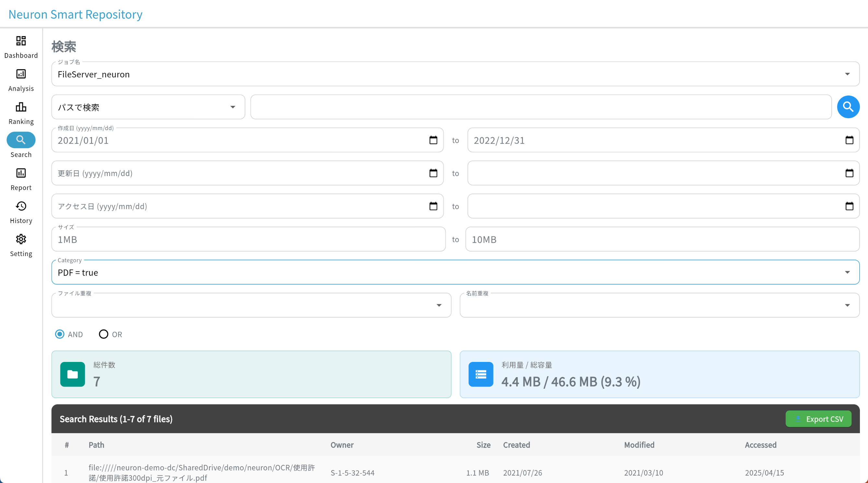Click usage value 4.4 MB / 46.6 MB (9.3 %)
The width and height of the screenshot is (868, 483).
[x=571, y=381]
